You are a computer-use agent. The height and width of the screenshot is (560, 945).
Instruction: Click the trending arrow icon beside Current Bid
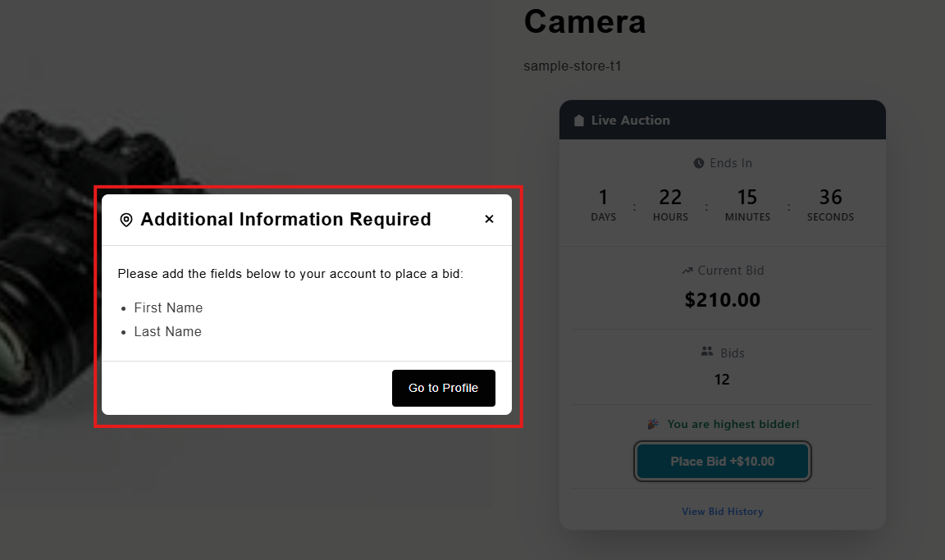point(687,271)
